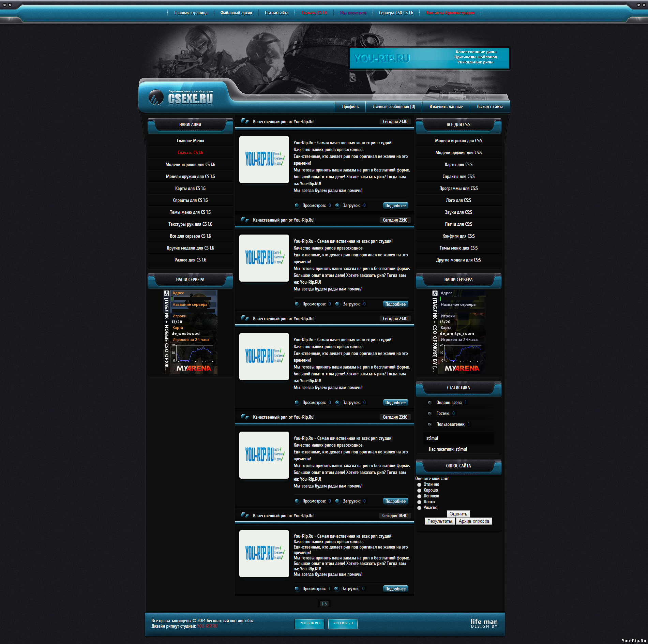Click the 'life man DESIGN BY' footer logo

[484, 624]
